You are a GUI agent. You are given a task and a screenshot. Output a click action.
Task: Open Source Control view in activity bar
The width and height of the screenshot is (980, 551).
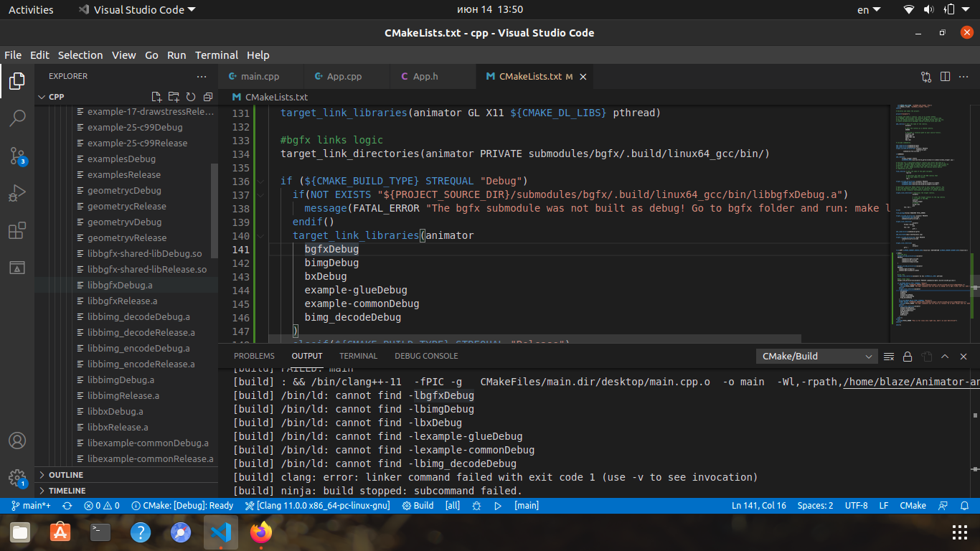(x=17, y=155)
